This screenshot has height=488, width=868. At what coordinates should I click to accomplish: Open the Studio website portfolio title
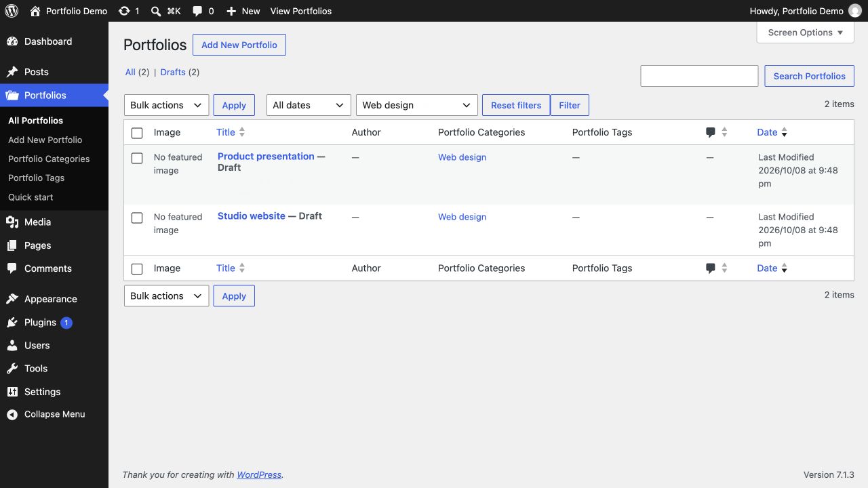pyautogui.click(x=252, y=216)
